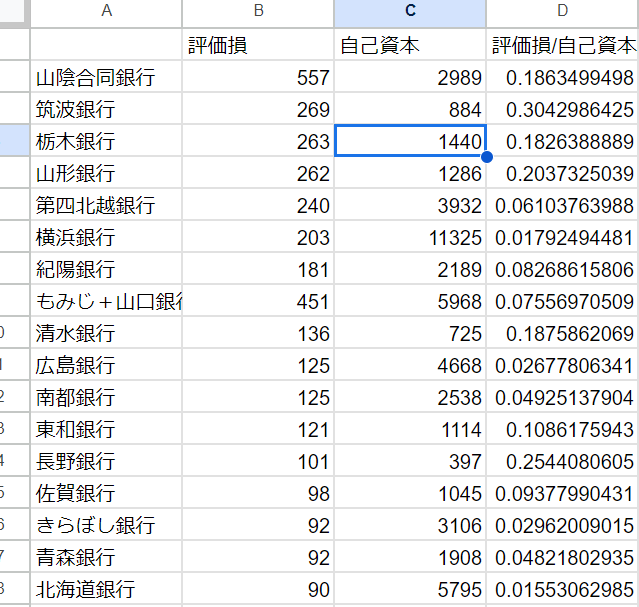Click value 240 for 第四北越銀行

pyautogui.click(x=258, y=205)
